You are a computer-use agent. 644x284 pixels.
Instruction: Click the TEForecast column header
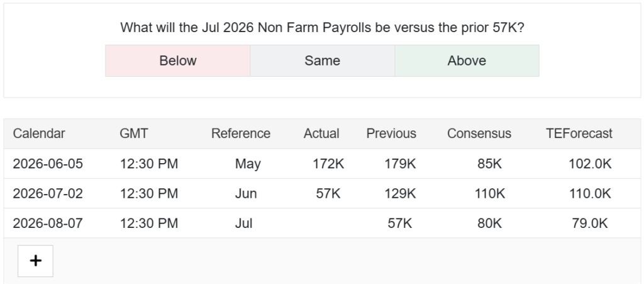pos(579,133)
